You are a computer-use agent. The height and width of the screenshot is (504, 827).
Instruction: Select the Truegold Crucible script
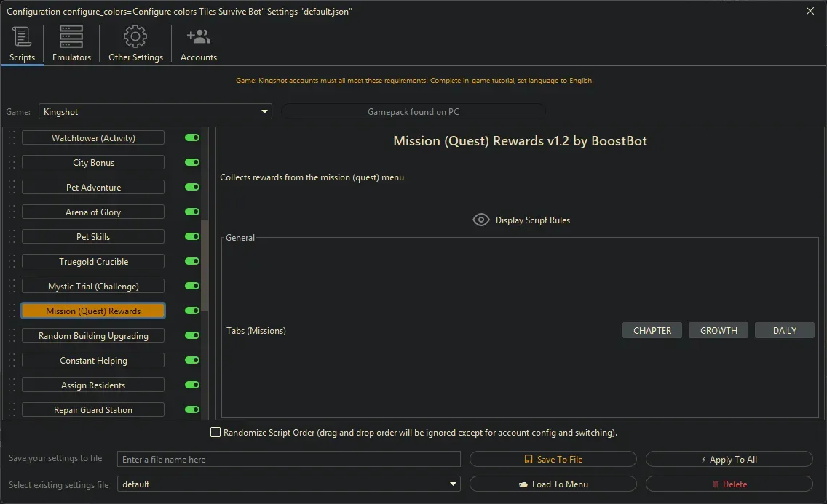pos(92,260)
